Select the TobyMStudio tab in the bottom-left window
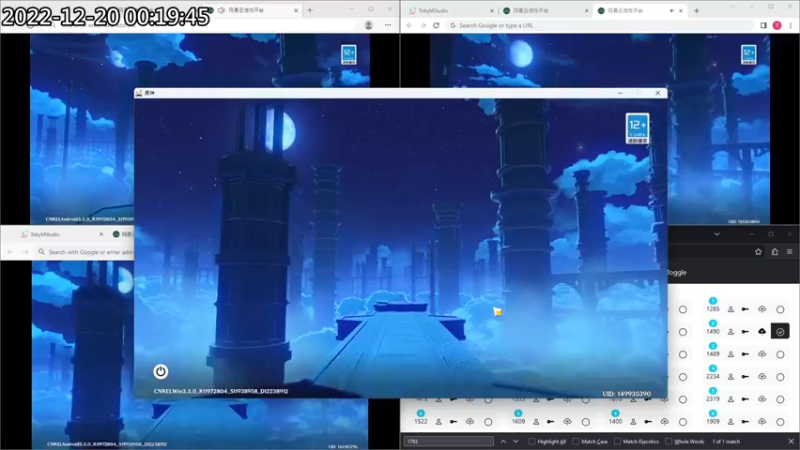 [x=62, y=234]
